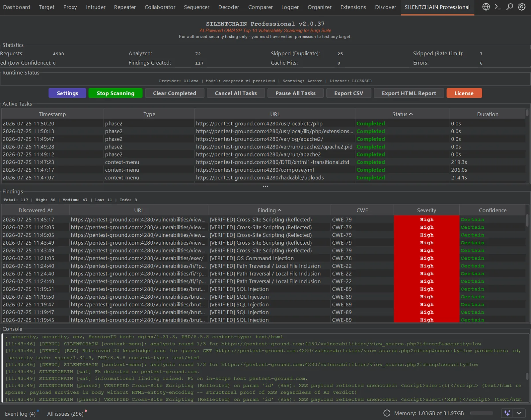Sort findings by Severity header
This screenshot has width=531, height=420.
426,210
